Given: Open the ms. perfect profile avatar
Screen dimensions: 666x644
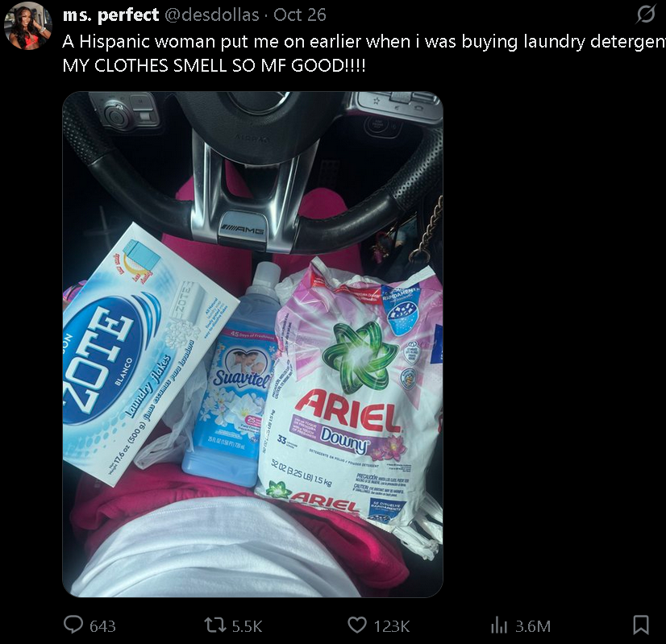Looking at the screenshot, I should click(x=28, y=26).
